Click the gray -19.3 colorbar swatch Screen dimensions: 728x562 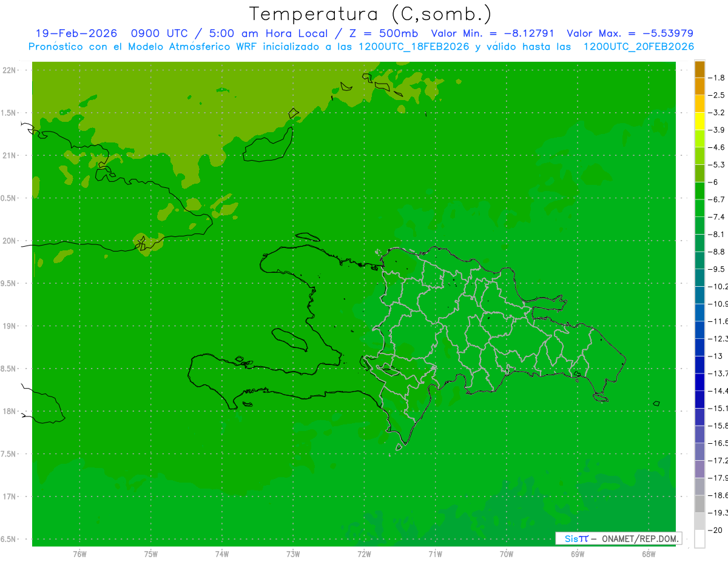(x=699, y=504)
